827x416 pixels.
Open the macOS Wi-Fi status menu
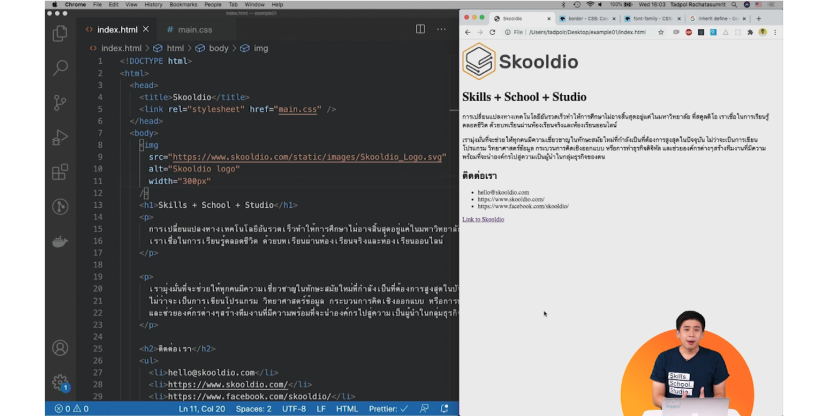(x=590, y=4)
